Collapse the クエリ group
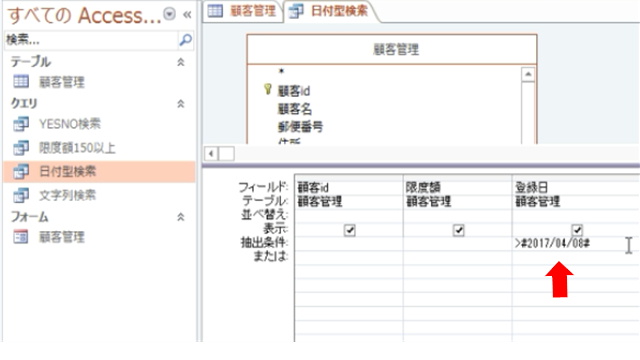The height and width of the screenshot is (360, 640). point(180,104)
